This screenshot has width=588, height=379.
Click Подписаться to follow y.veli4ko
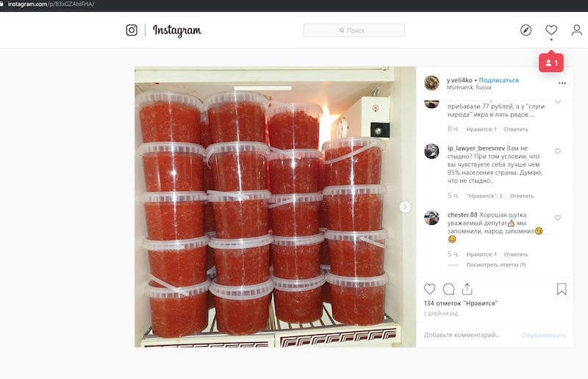click(x=499, y=80)
